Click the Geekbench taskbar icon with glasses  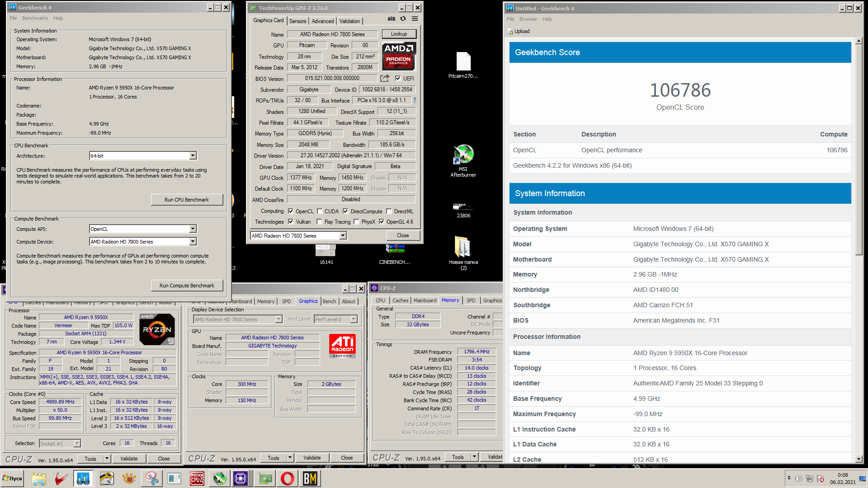(x=83, y=479)
